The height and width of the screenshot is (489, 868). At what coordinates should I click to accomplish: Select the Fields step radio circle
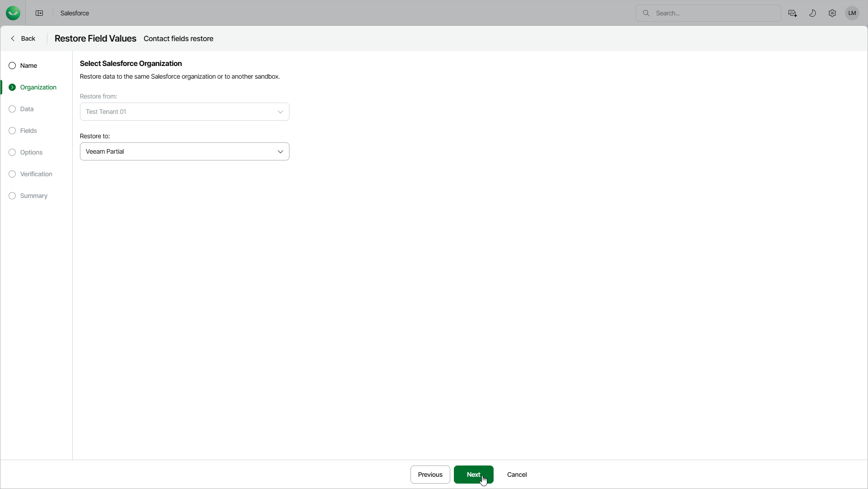[x=12, y=131]
